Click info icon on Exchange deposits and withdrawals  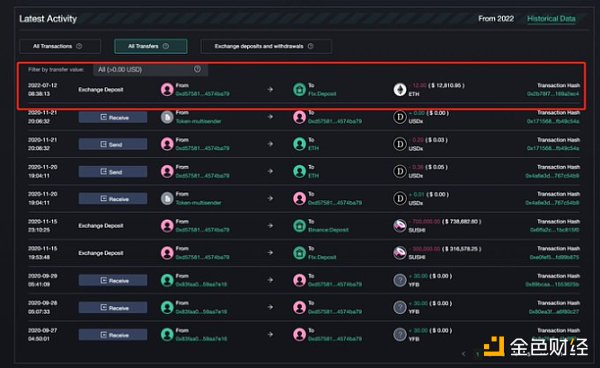click(x=311, y=46)
